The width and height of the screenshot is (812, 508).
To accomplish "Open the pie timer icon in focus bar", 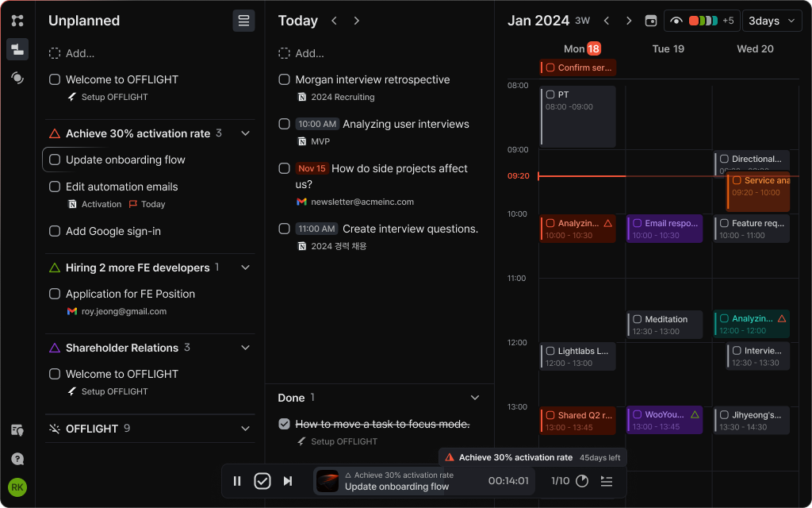I will click(582, 481).
